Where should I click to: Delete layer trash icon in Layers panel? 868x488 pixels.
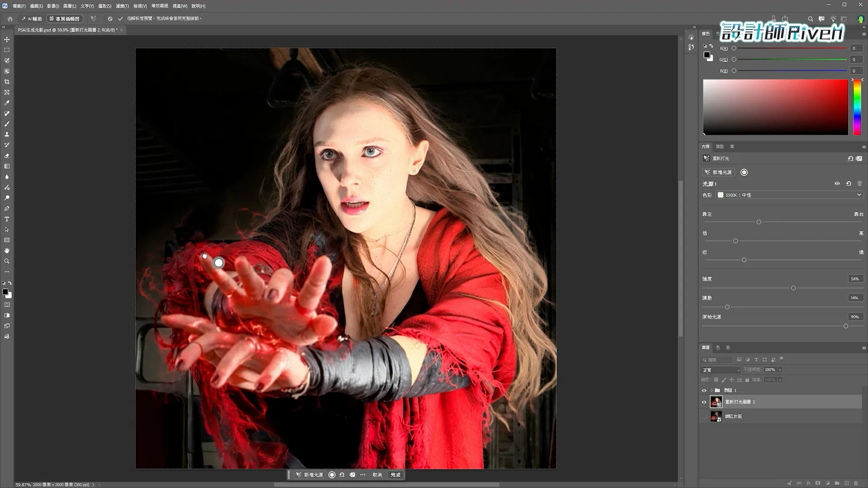coord(856,483)
